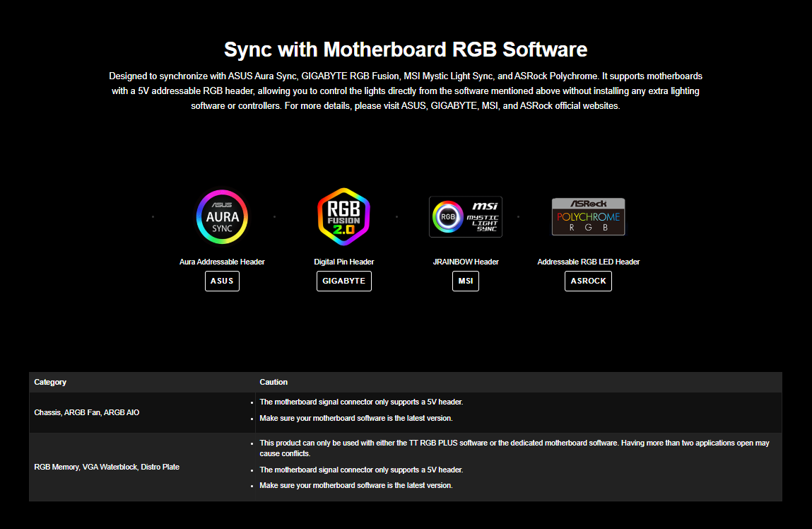Click the Aura Addressable Header label

pyautogui.click(x=222, y=262)
